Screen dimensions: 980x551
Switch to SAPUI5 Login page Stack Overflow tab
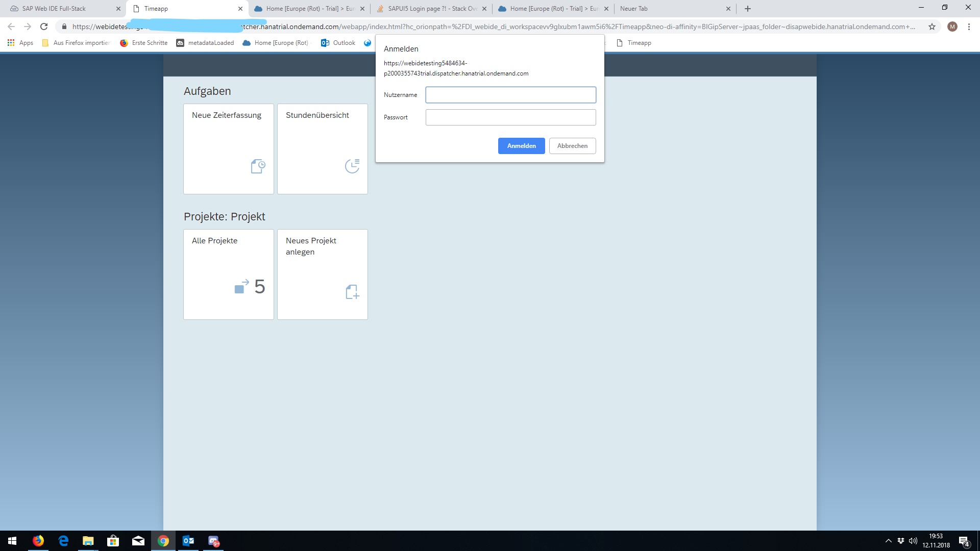click(431, 9)
